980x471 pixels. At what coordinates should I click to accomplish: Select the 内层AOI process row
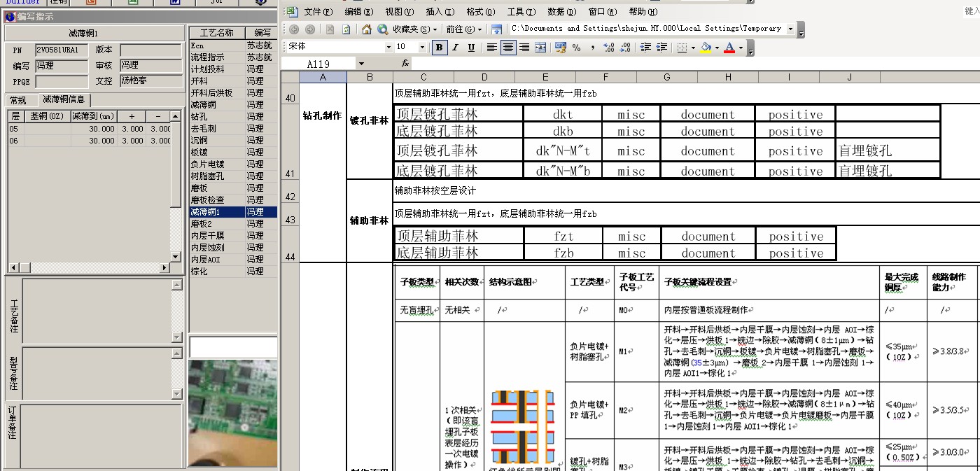(x=233, y=260)
